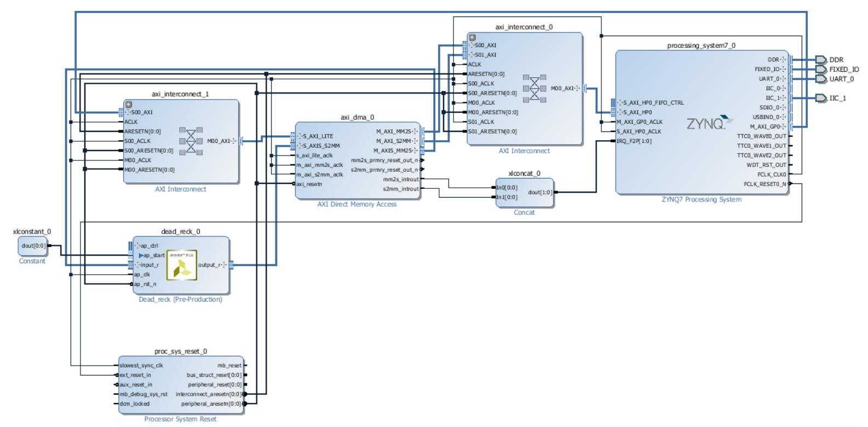Expand S_AXIS_S2MM interface on axi_dma_0
This screenshot has height=427, width=868.
300,146
